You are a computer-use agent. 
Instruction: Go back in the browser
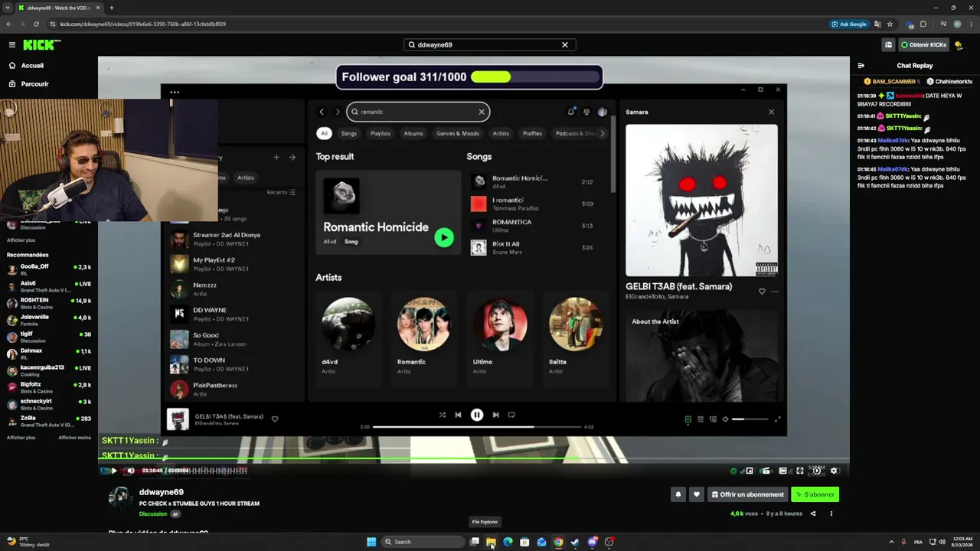click(x=8, y=24)
